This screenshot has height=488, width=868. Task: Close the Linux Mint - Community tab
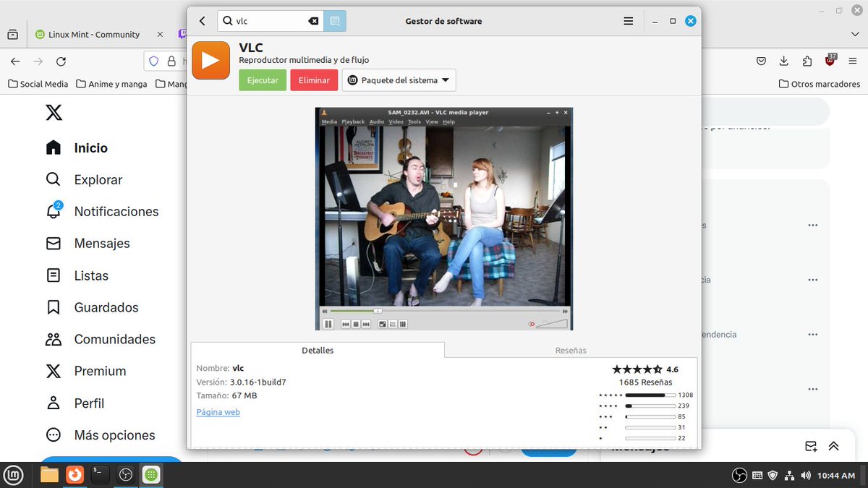[160, 34]
